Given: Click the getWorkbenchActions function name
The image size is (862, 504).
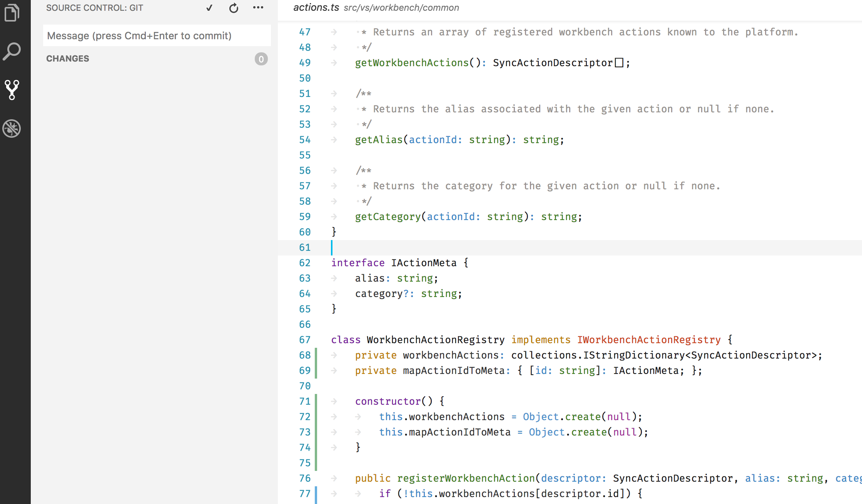Looking at the screenshot, I should pyautogui.click(x=411, y=62).
